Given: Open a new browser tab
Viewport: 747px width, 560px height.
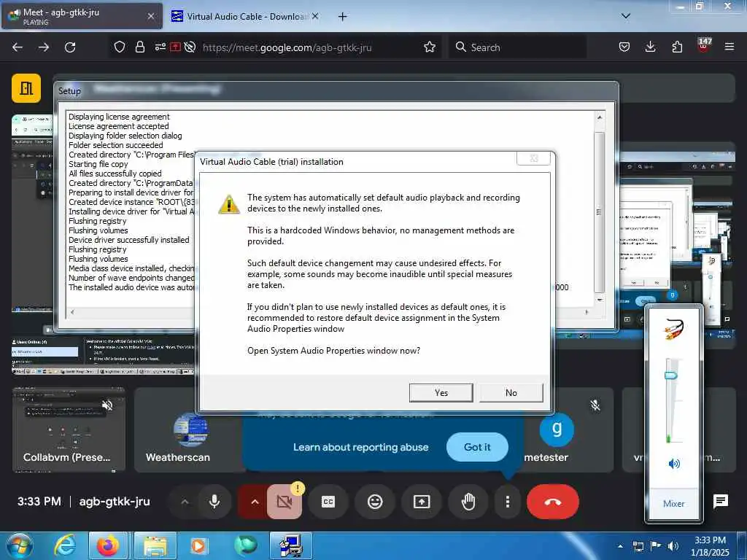Looking at the screenshot, I should tap(342, 16).
